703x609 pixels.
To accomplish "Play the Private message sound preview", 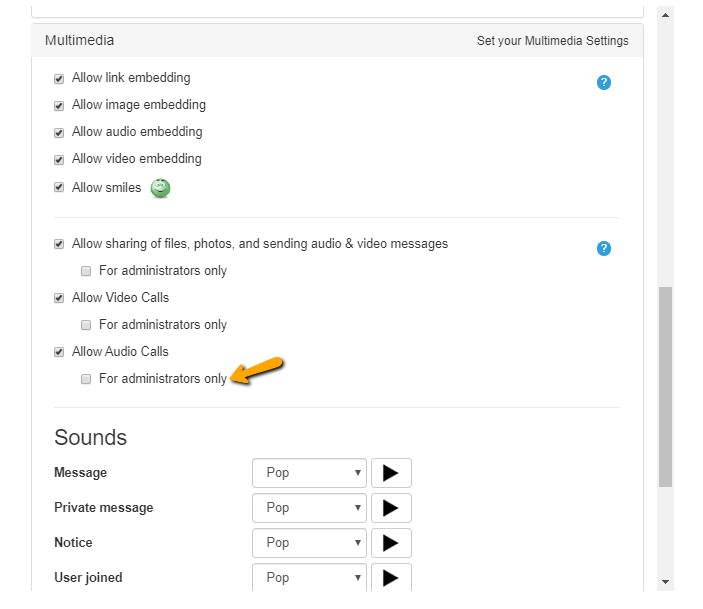I will [391, 508].
